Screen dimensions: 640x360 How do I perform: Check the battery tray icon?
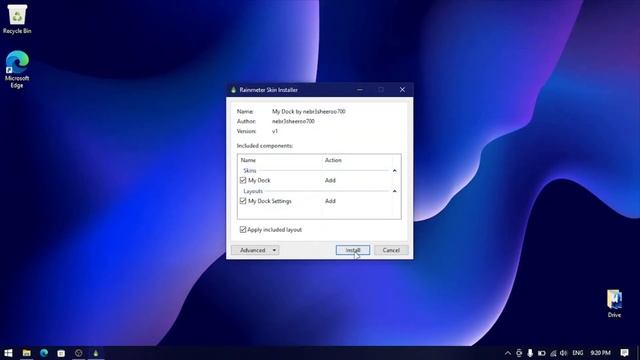click(x=542, y=353)
